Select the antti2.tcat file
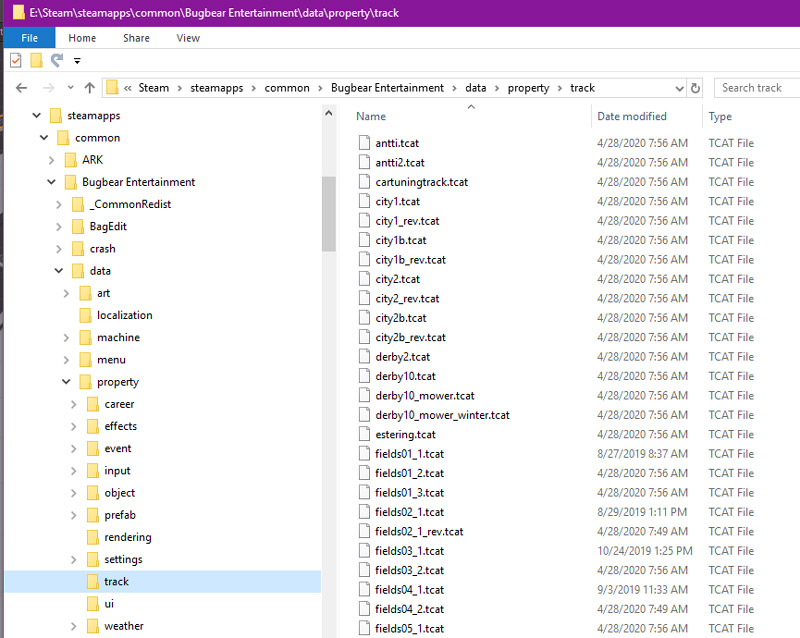This screenshot has width=800, height=638. click(x=399, y=163)
